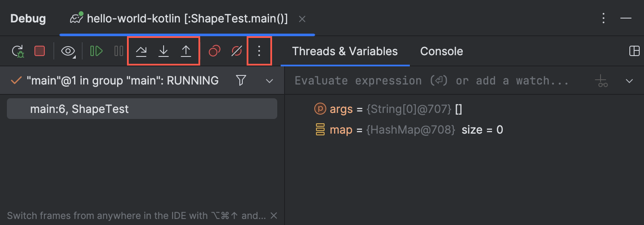The height and width of the screenshot is (225, 644).
Task: Click the add to watches icon
Action: pyautogui.click(x=602, y=81)
